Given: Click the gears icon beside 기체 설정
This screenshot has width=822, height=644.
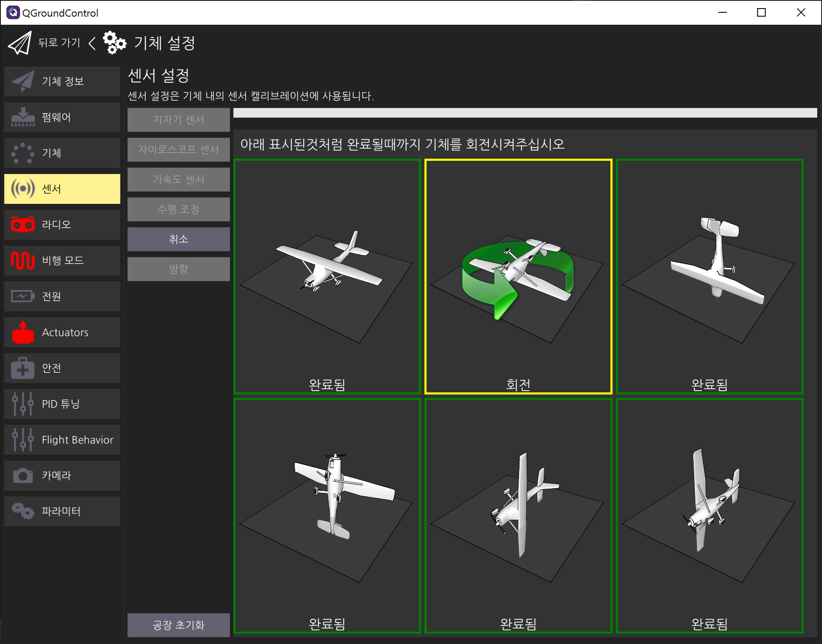Looking at the screenshot, I should [x=114, y=43].
